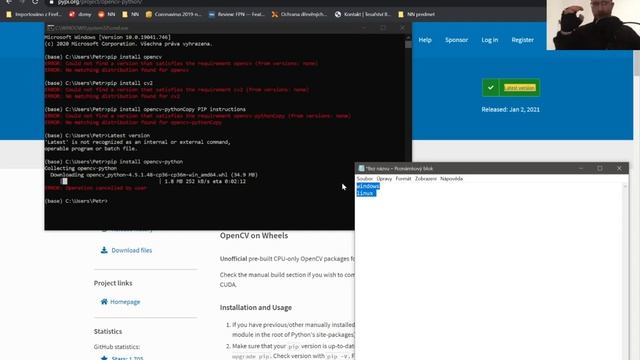
Task: Click the Notepad document icon in title bar
Action: click(x=361, y=168)
